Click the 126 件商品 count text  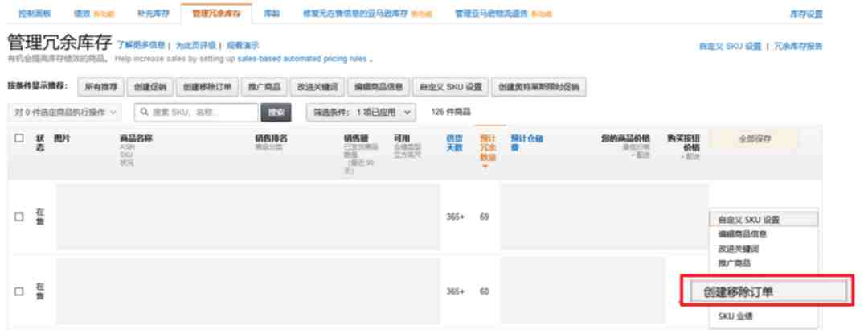(451, 112)
